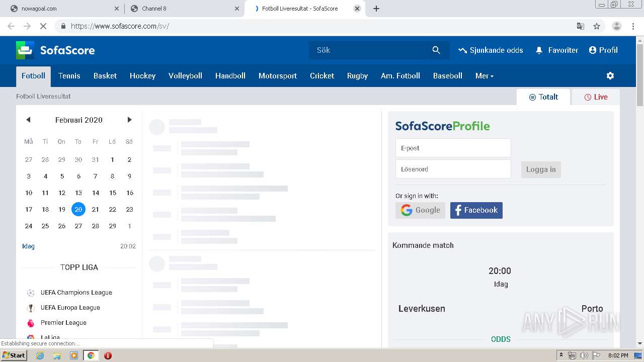Select the Fotboll tab
644x362 pixels.
[33, 75]
